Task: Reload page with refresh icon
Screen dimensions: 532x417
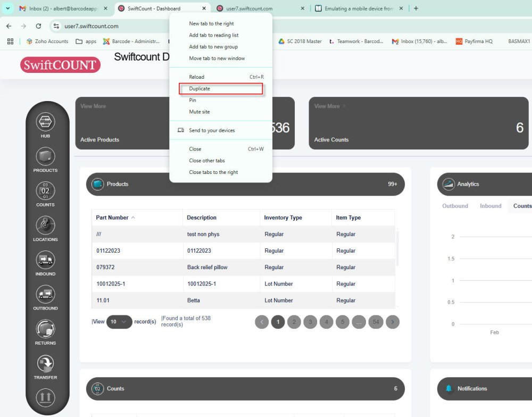Action: pyautogui.click(x=38, y=26)
